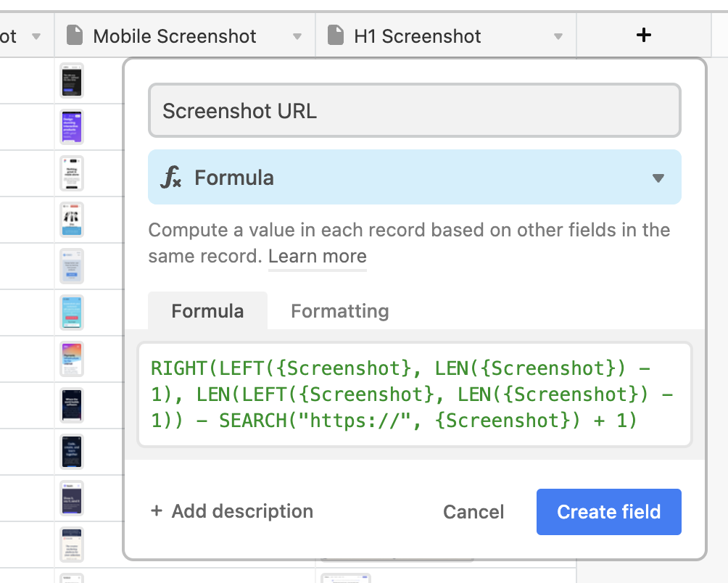Screen dimensions: 728x583
Task: Click the Create field button
Action: pyautogui.click(x=608, y=512)
